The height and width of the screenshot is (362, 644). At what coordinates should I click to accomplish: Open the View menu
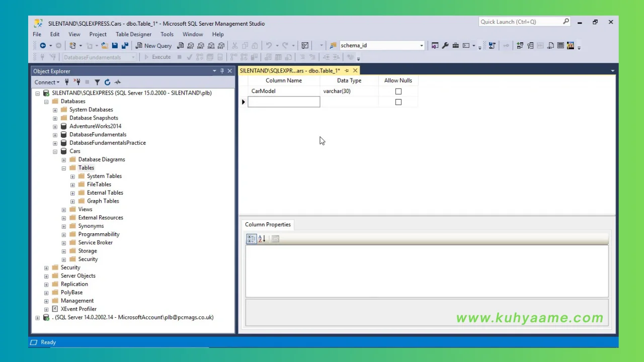coord(74,34)
